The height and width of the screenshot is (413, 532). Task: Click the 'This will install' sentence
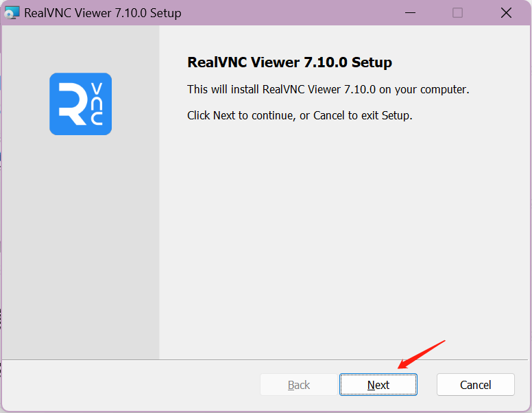click(x=328, y=89)
